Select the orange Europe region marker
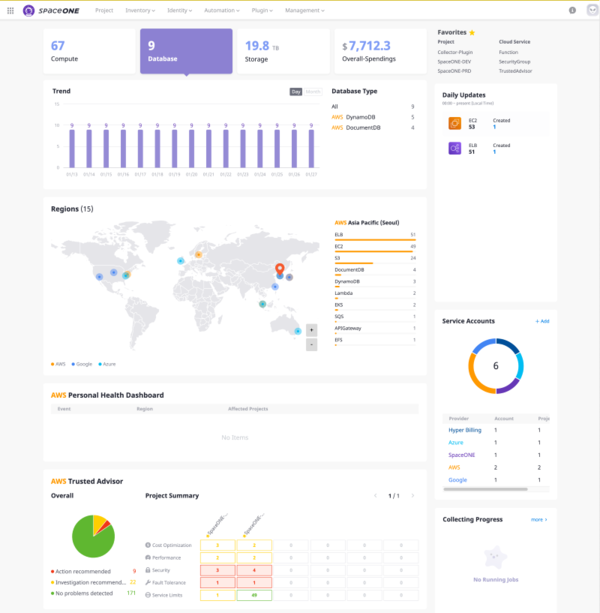 point(199,255)
